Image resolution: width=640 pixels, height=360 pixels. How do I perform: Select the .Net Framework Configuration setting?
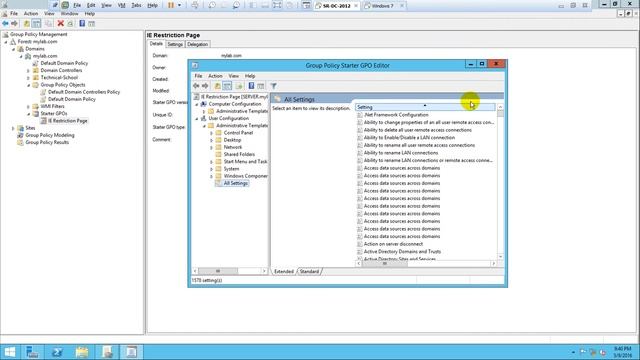396,115
